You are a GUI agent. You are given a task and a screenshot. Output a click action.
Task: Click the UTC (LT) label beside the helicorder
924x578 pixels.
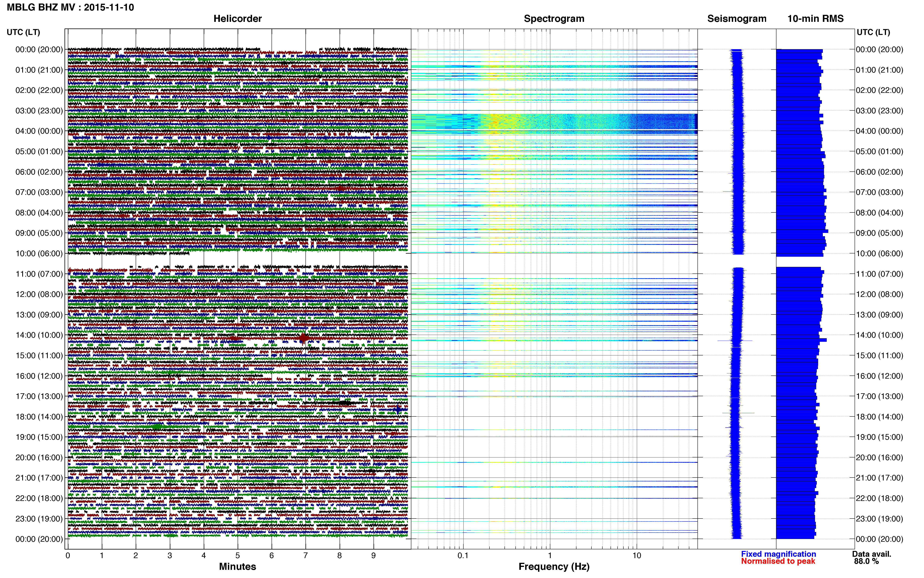tap(23, 32)
